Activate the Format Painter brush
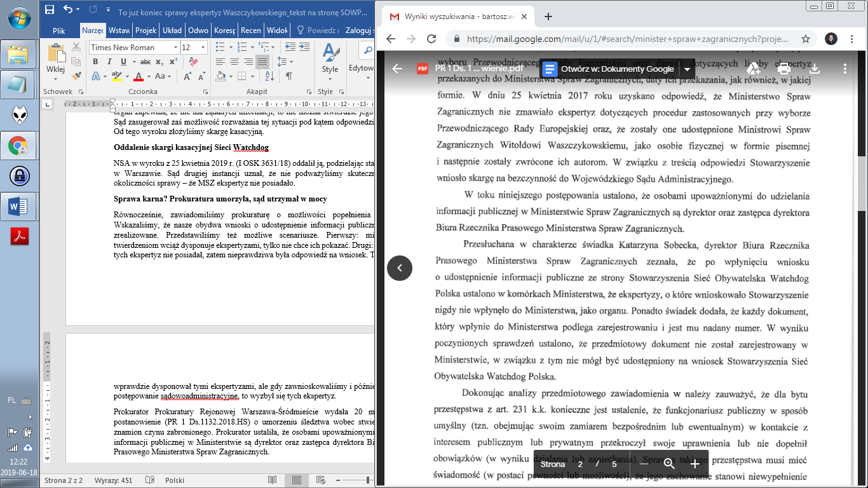 [x=76, y=76]
